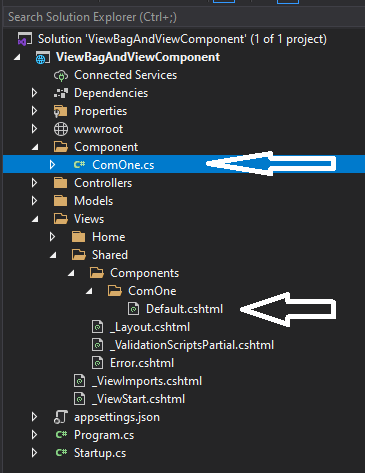Click the ViewBagAndViewComponent web project icon

point(43,57)
